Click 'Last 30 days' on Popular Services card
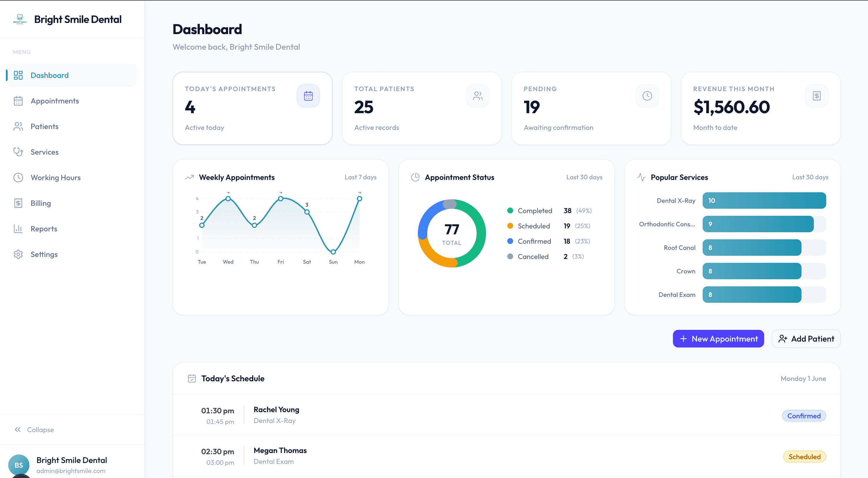 810,177
